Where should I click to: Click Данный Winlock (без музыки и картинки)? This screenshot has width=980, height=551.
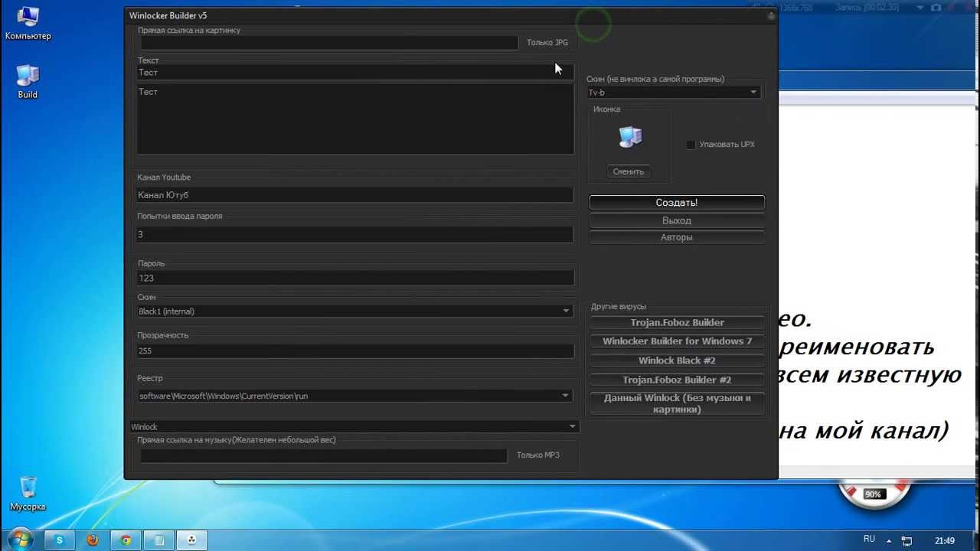[x=677, y=403]
